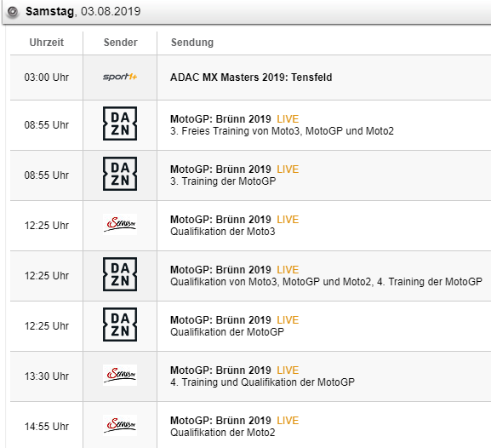Click DAZN logo for 3. Freies Training
The height and width of the screenshot is (448, 491).
click(x=120, y=123)
